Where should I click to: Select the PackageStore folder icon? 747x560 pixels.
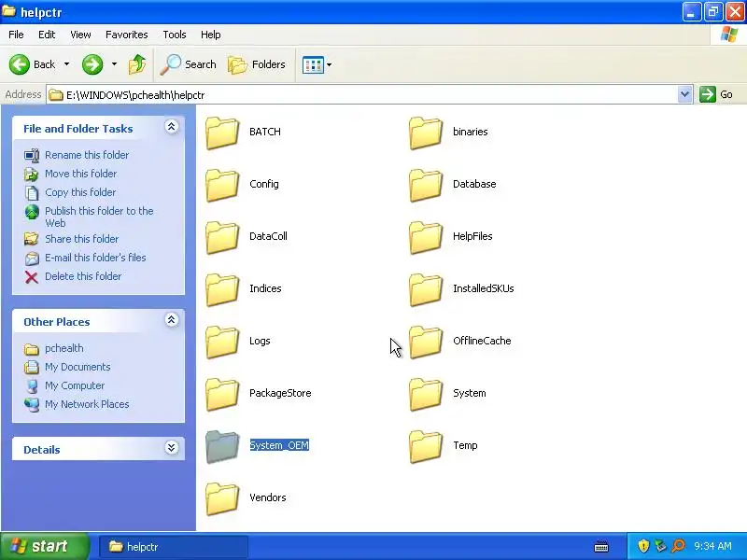tap(222, 395)
